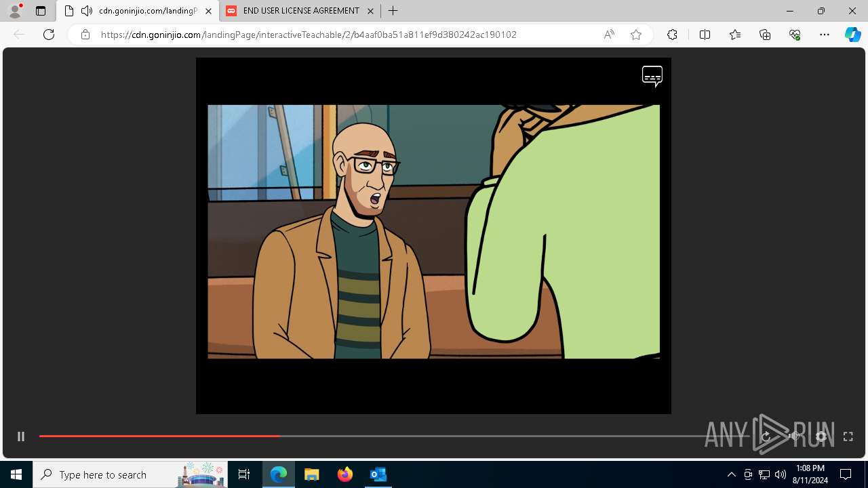This screenshot has height=488, width=868.
Task: Open Microsoft Edge from taskbar
Action: [x=279, y=474]
